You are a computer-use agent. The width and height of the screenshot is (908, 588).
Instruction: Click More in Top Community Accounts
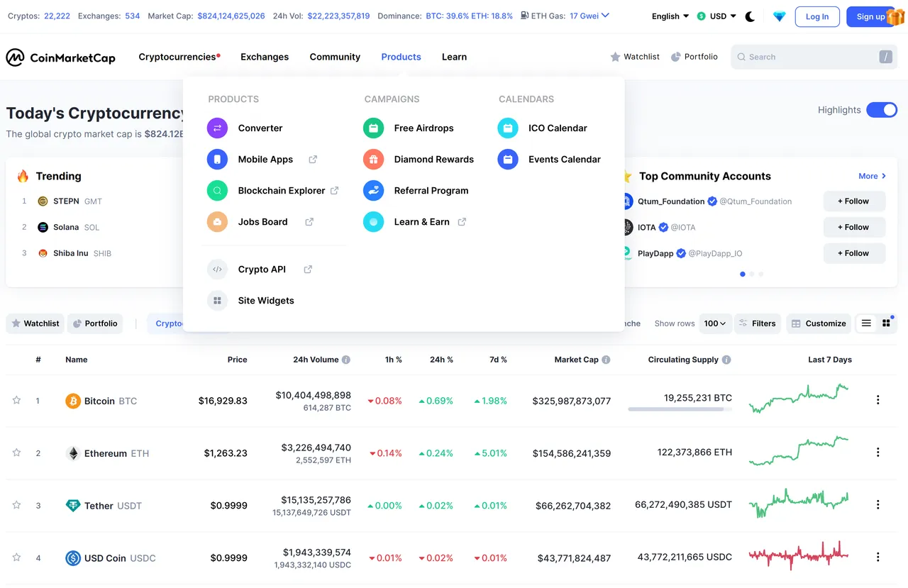[872, 177]
